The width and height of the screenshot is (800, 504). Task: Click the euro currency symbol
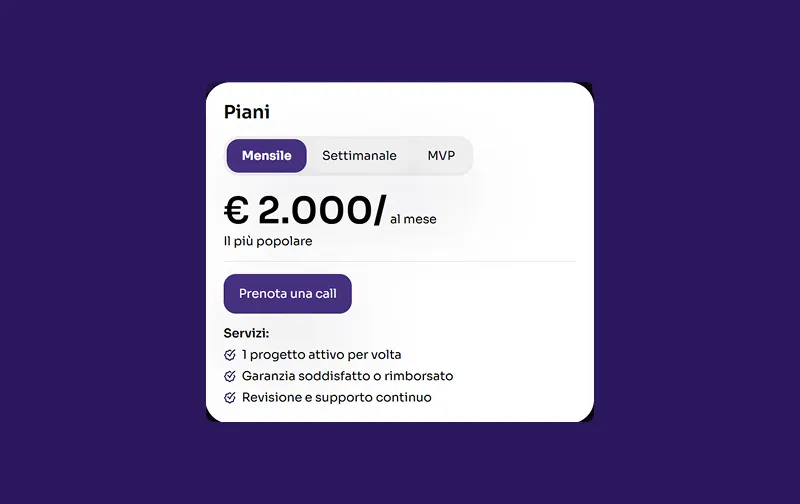(x=236, y=211)
